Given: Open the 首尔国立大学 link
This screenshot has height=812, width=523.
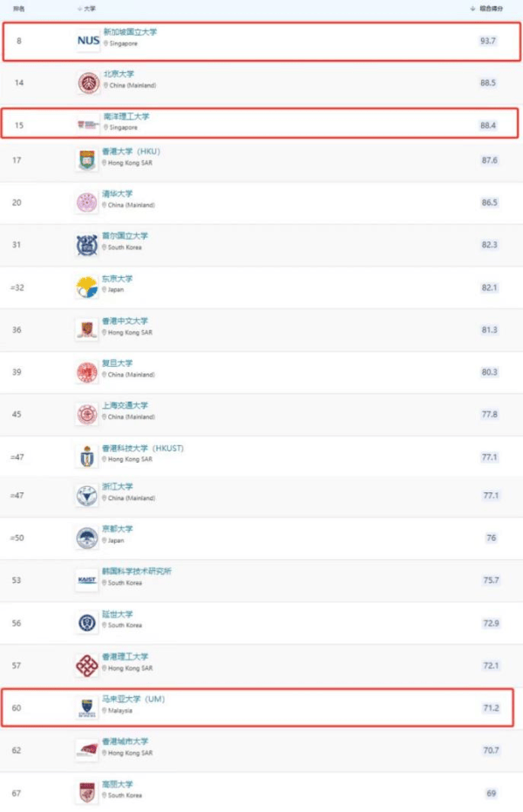Looking at the screenshot, I should pos(126,235).
